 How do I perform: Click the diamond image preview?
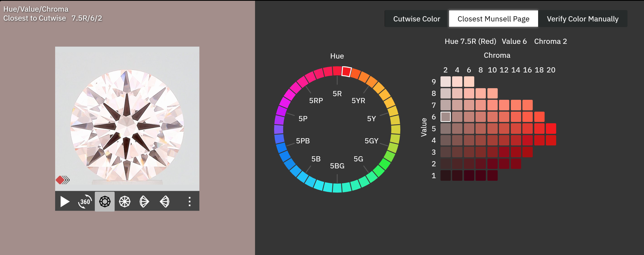click(x=127, y=119)
